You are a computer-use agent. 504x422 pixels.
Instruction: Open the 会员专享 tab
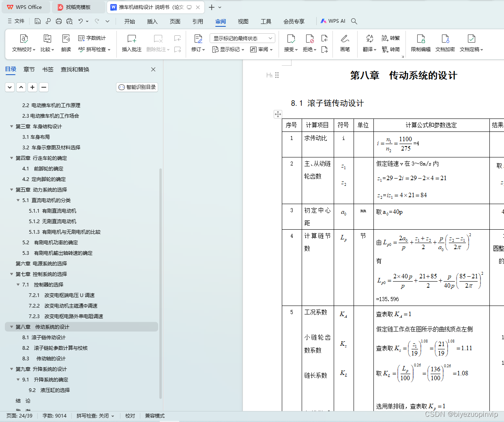pyautogui.click(x=294, y=22)
